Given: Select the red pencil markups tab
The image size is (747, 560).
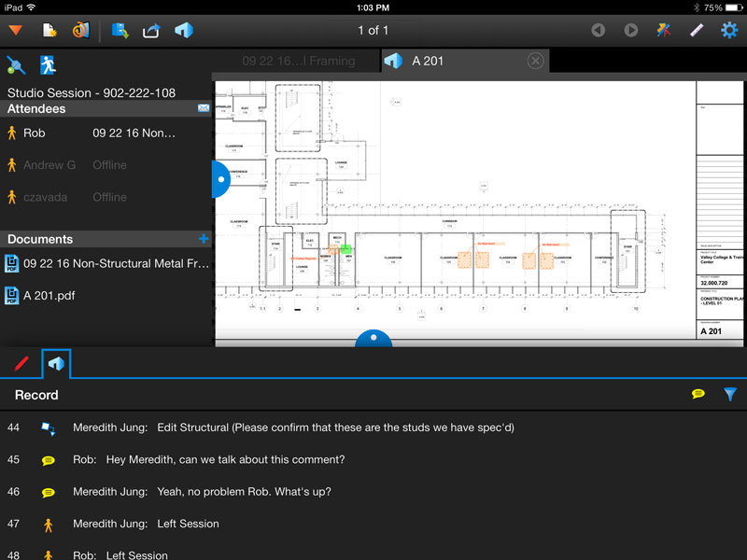Looking at the screenshot, I should tap(21, 363).
